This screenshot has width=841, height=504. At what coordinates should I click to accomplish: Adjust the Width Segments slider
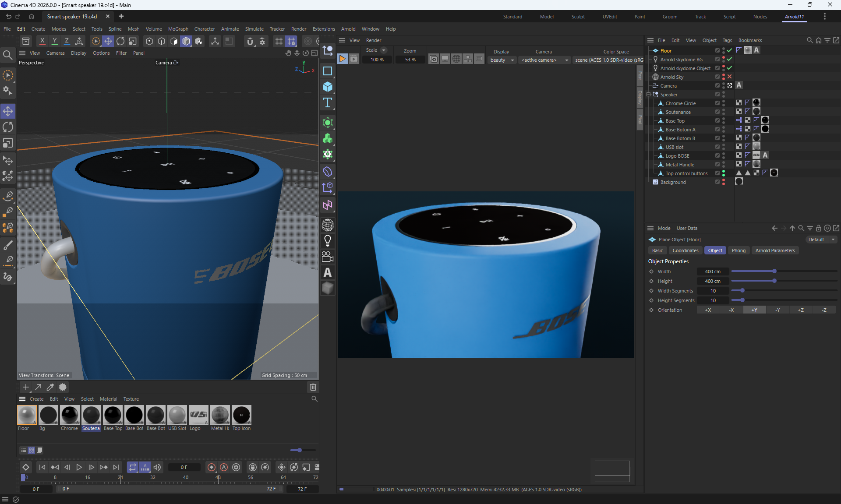click(x=742, y=291)
